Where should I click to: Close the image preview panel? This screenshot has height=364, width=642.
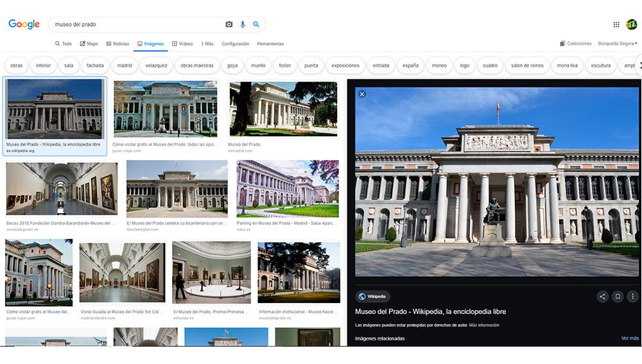click(362, 94)
